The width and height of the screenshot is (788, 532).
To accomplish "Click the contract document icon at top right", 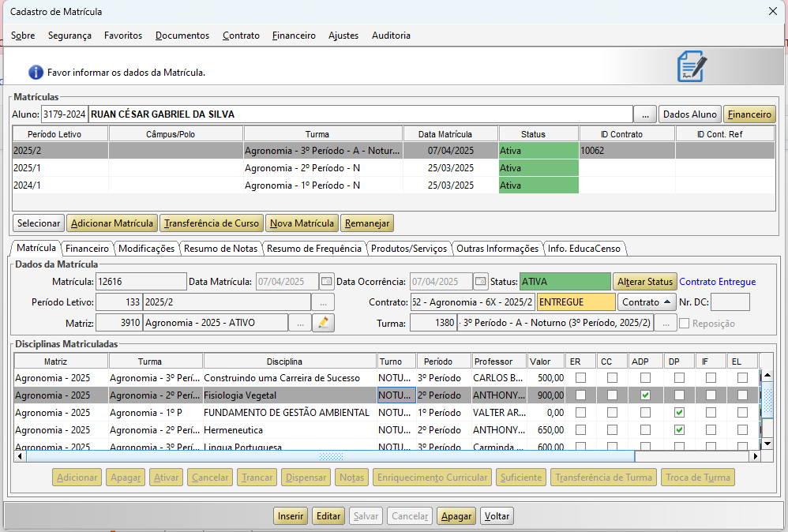I will pyautogui.click(x=692, y=66).
